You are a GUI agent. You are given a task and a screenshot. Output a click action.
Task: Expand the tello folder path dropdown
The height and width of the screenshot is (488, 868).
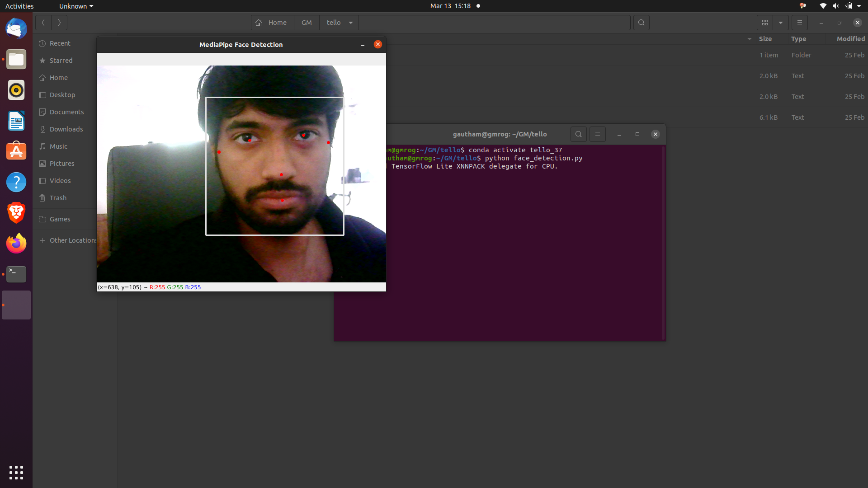pos(351,23)
